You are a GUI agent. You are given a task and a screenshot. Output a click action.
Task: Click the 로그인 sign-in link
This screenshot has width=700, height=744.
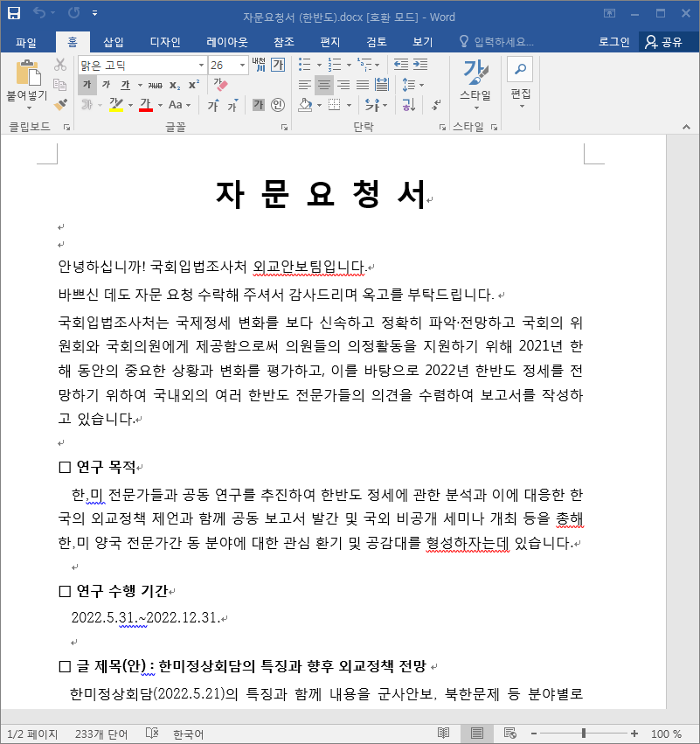point(613,42)
